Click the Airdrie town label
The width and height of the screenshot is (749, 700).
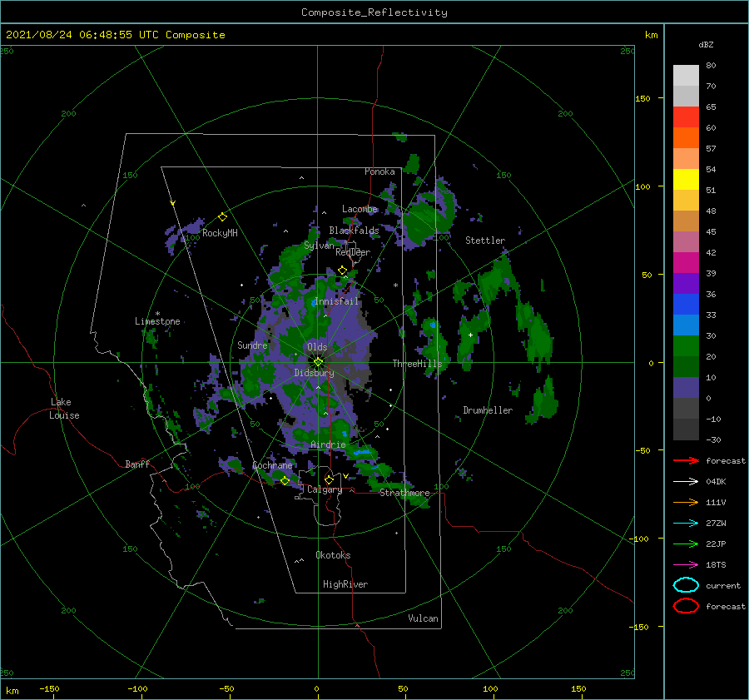(328, 444)
